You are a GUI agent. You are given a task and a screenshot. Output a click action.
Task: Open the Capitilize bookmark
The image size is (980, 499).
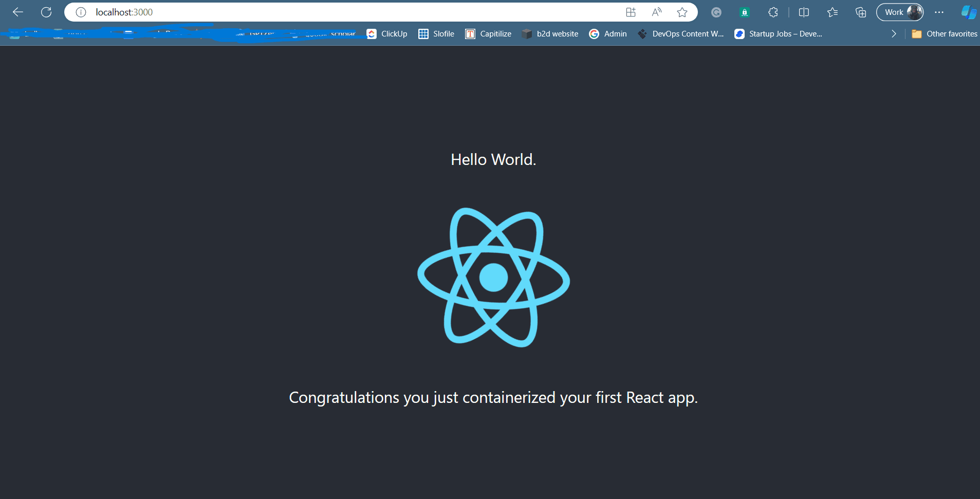click(488, 34)
